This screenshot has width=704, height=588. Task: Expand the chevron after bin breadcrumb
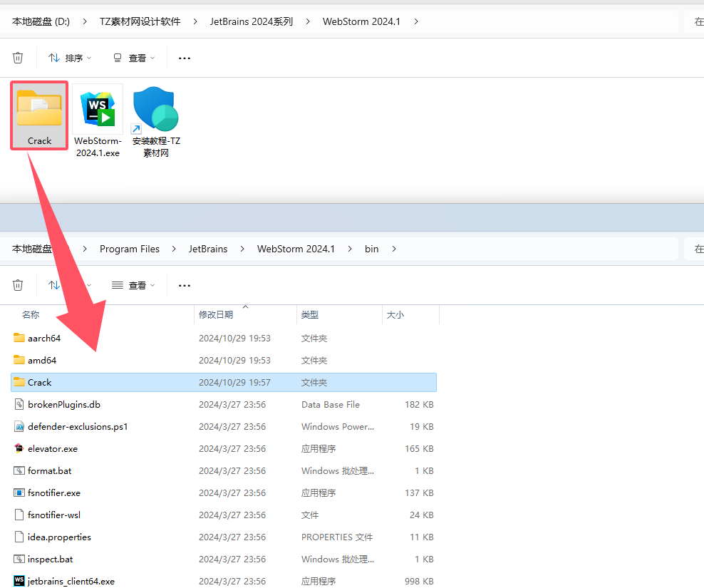394,249
